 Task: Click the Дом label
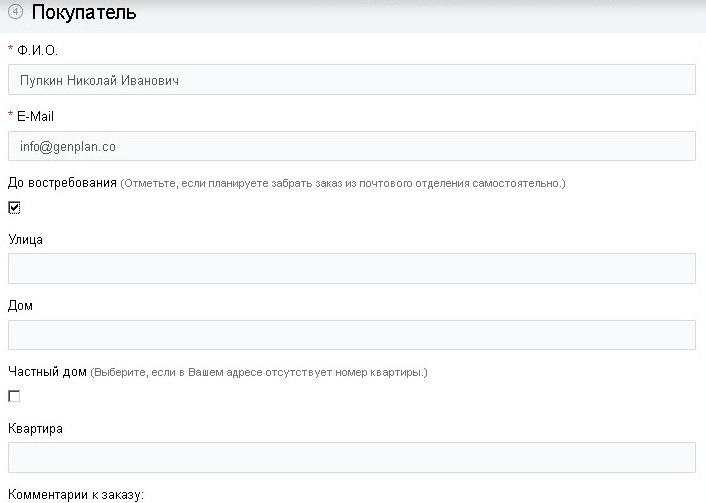20,305
